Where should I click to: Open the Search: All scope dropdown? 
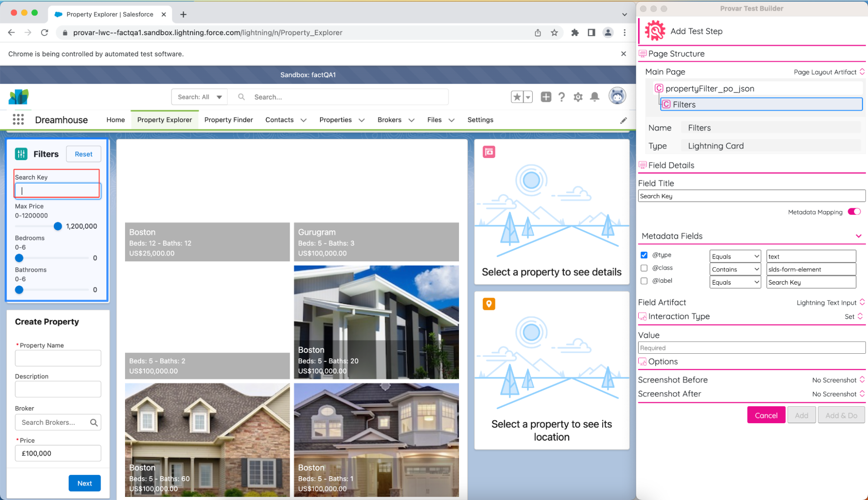point(200,97)
